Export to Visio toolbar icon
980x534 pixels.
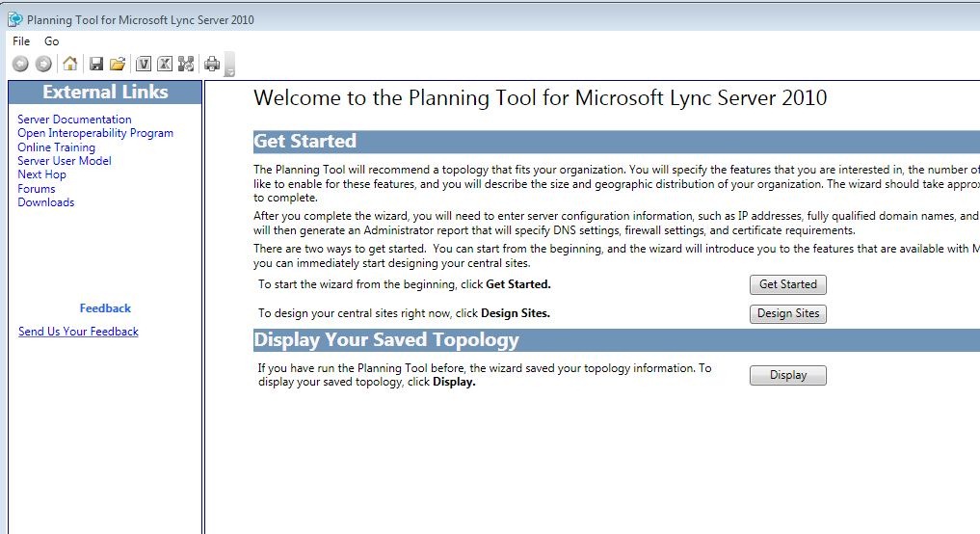[x=144, y=64]
